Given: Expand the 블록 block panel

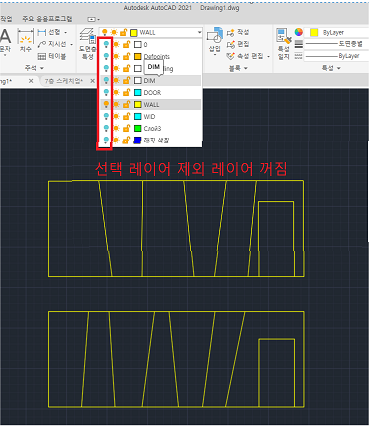Looking at the screenshot, I should (x=238, y=68).
